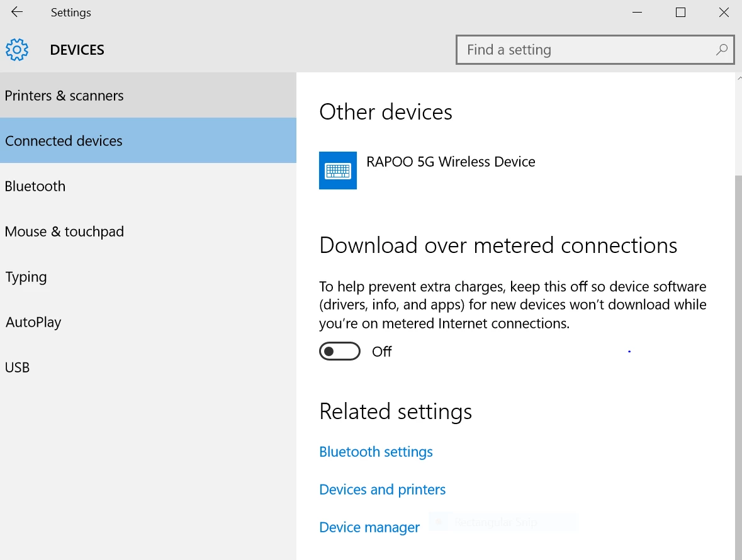This screenshot has width=742, height=560.
Task: Toggle metered connections download switch
Action: point(340,351)
